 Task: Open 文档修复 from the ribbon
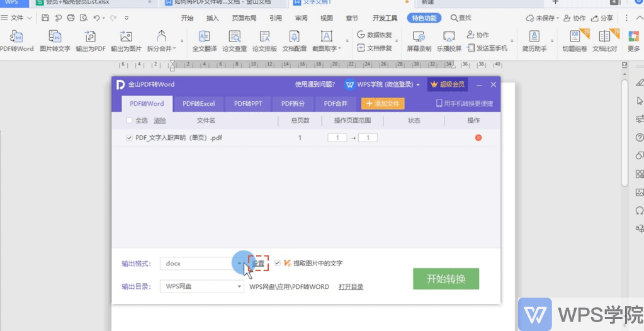click(375, 48)
